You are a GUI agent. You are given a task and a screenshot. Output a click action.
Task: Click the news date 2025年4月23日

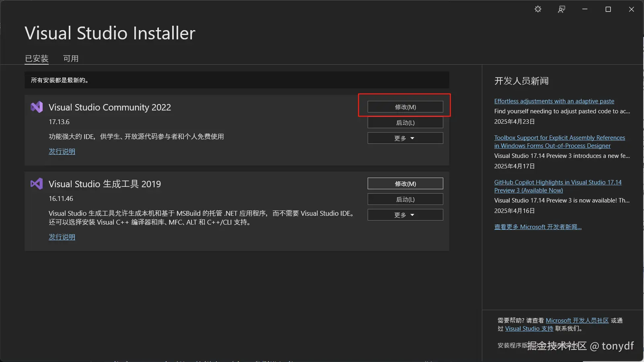click(514, 122)
